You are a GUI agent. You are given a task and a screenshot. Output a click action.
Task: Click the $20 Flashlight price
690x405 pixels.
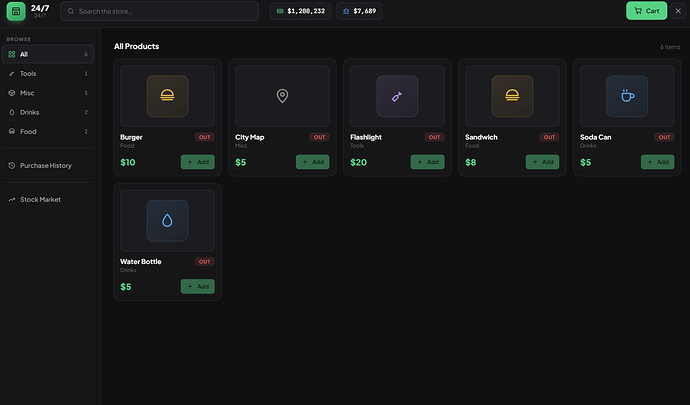tap(358, 162)
